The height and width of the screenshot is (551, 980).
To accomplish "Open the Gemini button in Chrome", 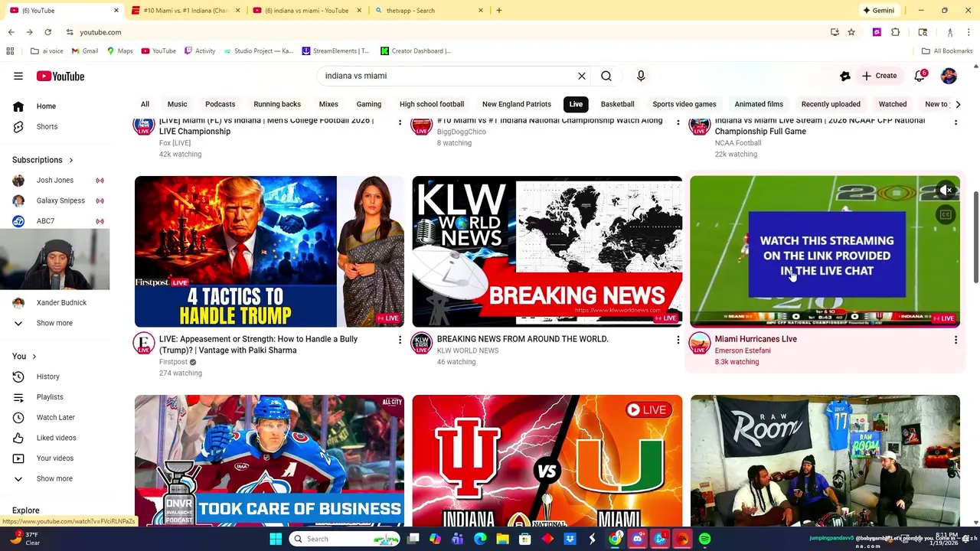I will (x=878, y=11).
